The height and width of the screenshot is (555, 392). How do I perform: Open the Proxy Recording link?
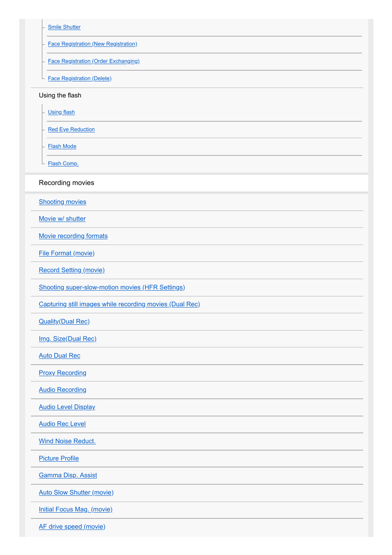pyautogui.click(x=62, y=373)
